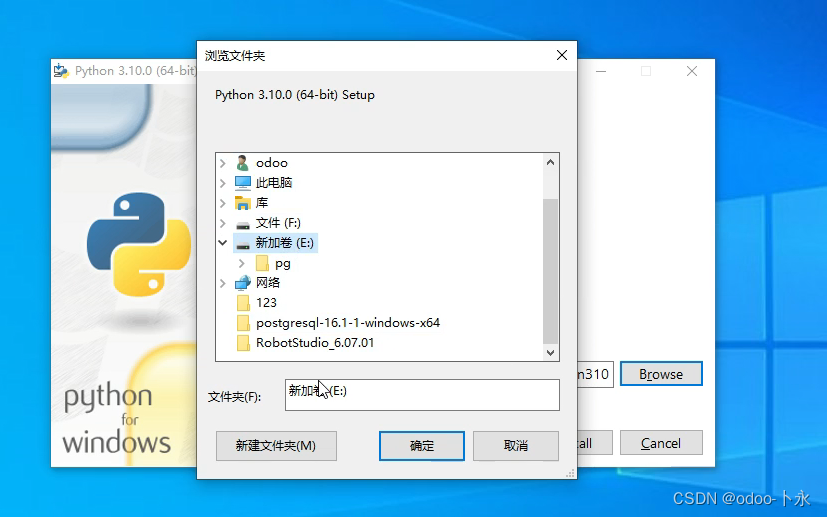The width and height of the screenshot is (827, 517).
Task: Select odoo in the folder tree
Action: [272, 163]
